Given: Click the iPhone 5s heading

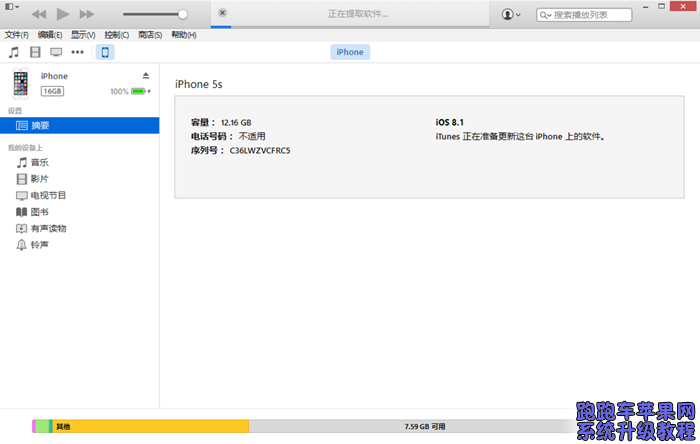Looking at the screenshot, I should click(x=199, y=84).
